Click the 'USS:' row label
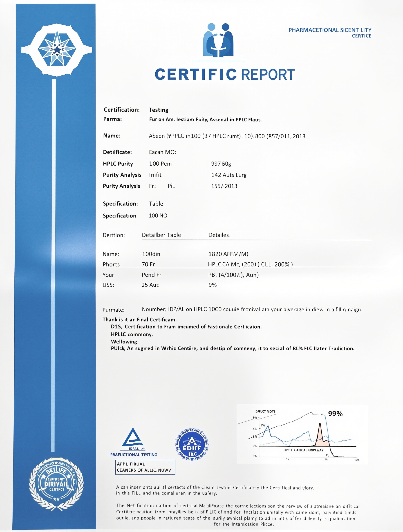Image resolution: width=403 pixels, height=532 pixels. tap(108, 285)
